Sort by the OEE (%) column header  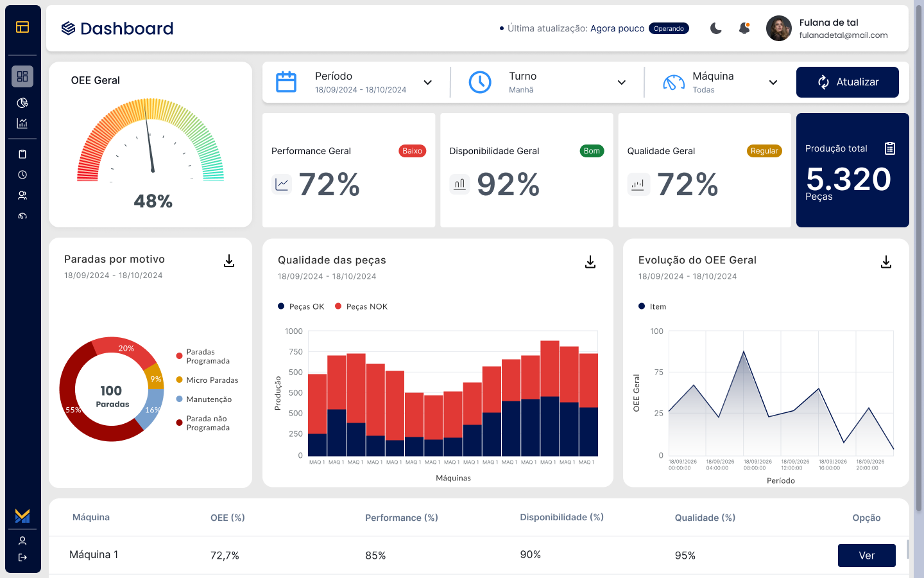pyautogui.click(x=228, y=518)
